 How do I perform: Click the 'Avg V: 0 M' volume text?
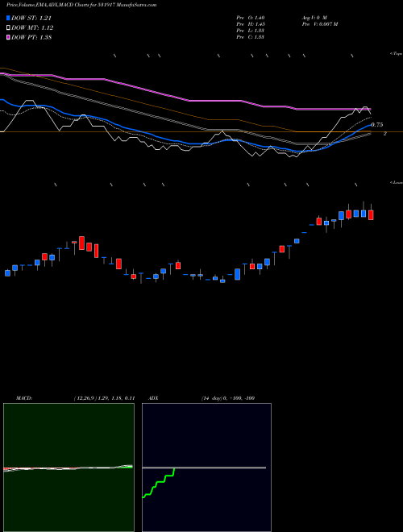pyautogui.click(x=314, y=18)
